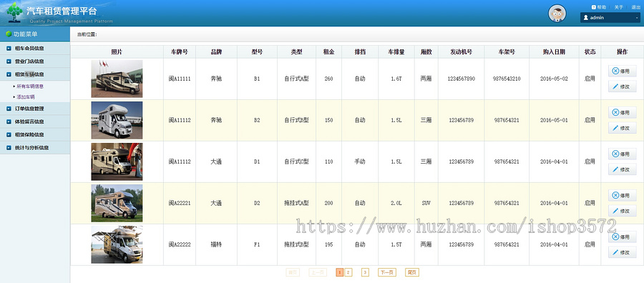The height and width of the screenshot is (283, 644).
Task: Click the 车牌号 column header
Action: [180, 52]
